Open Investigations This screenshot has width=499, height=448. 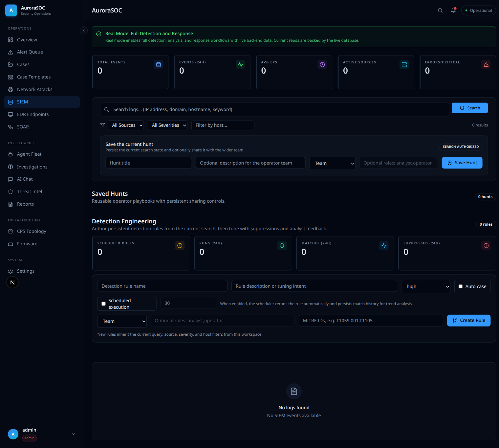[x=42, y=167]
